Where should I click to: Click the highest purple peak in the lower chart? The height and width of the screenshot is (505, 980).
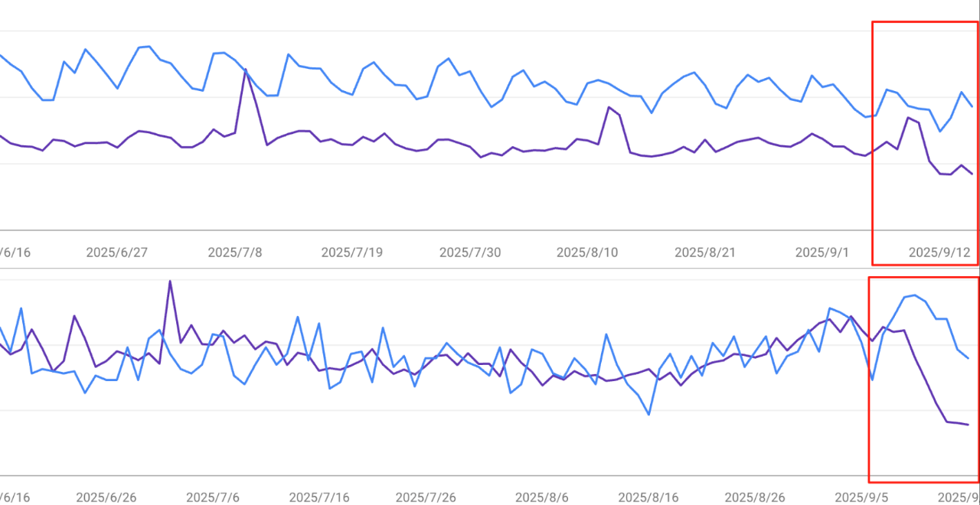(170, 281)
